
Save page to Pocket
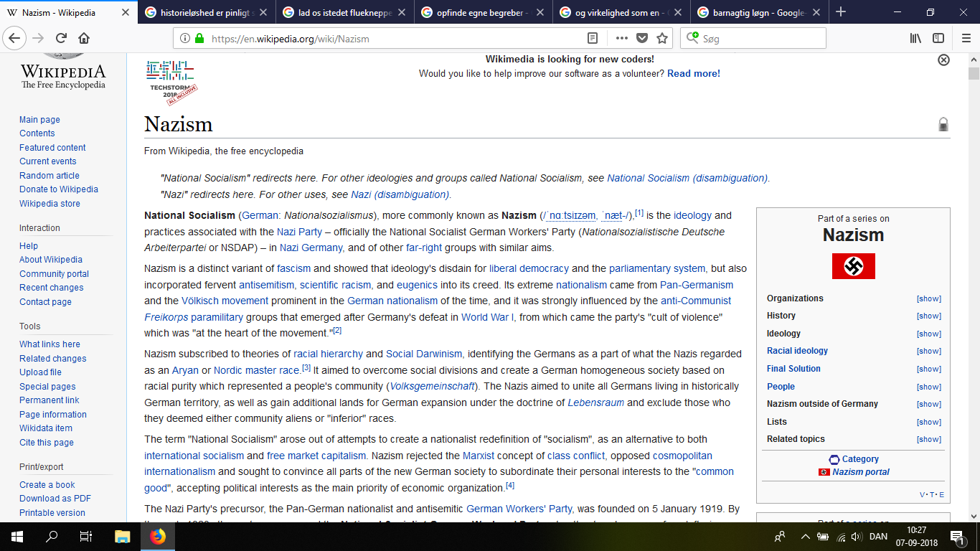(642, 38)
